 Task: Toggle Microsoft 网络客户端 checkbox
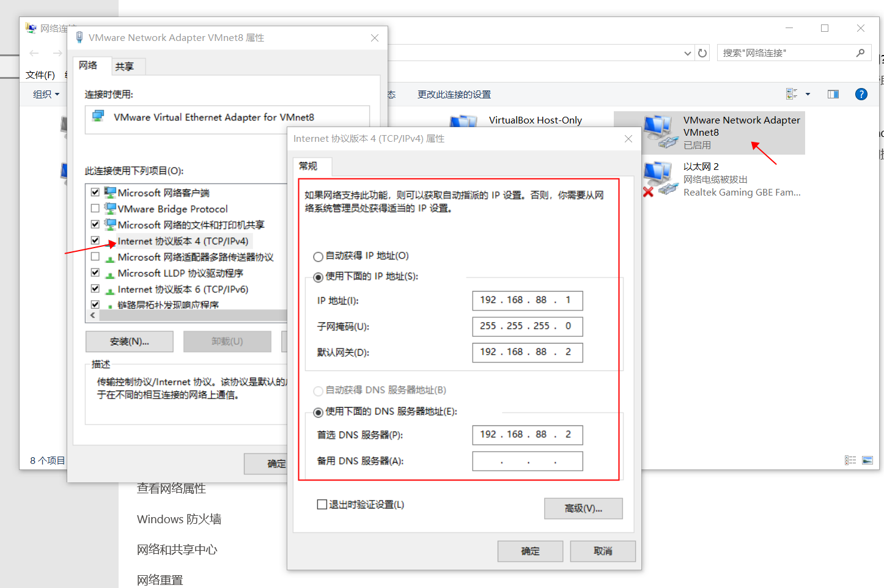[95, 192]
